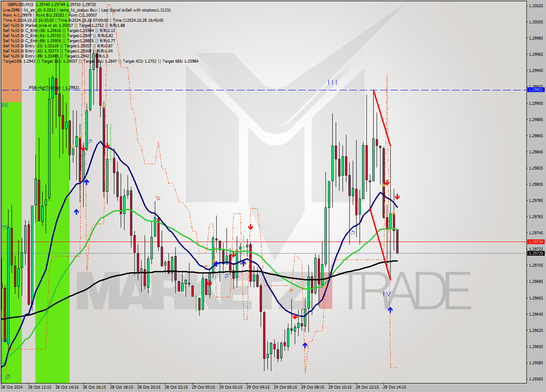Image resolution: width=546 pixels, height=392 pixels.
Task: Click the 'Sell %20 @ Entry -50: 1.30273' line
Action: click(x=58, y=51)
